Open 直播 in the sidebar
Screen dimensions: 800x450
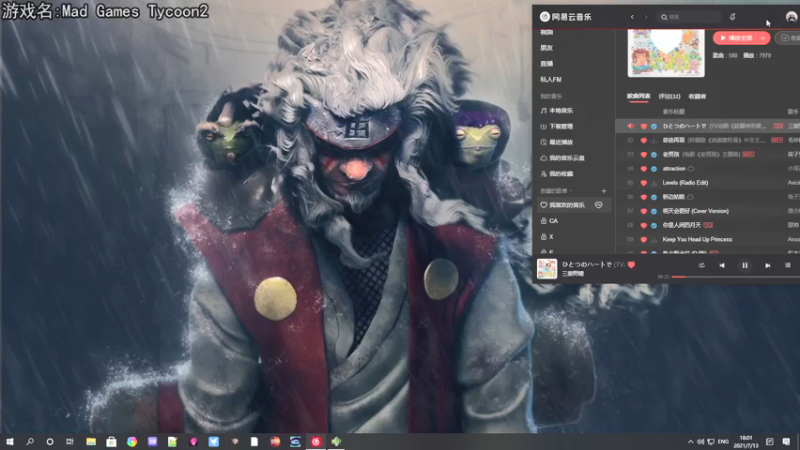[546, 64]
